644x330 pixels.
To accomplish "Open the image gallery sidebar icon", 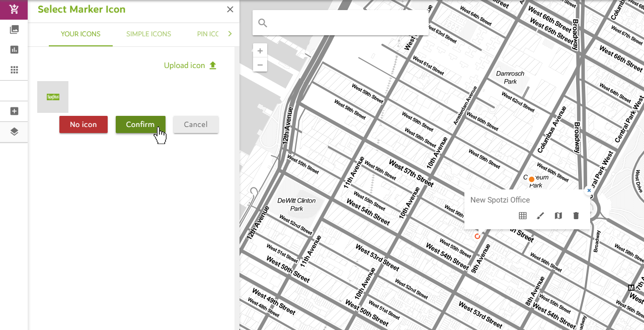I will [14, 30].
